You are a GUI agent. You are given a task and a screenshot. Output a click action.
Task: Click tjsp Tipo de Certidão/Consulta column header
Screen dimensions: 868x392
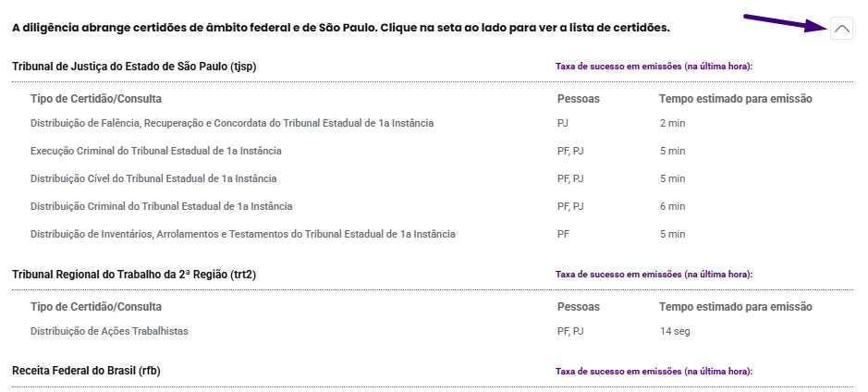(96, 99)
